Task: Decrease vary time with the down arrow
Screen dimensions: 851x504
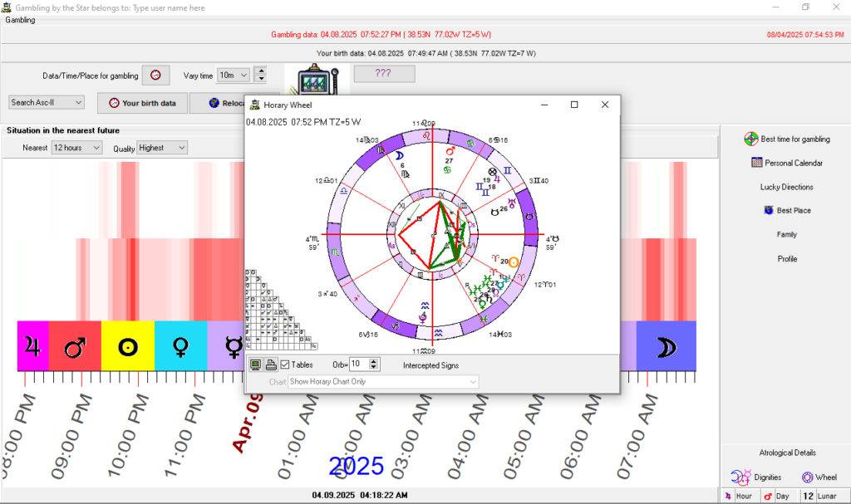Action: click(261, 79)
